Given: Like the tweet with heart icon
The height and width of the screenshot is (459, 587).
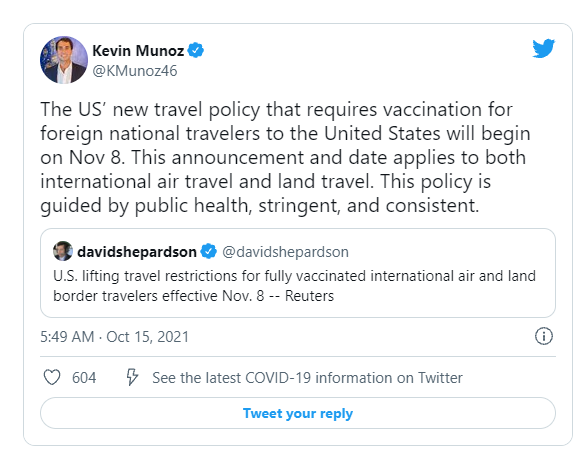Looking at the screenshot, I should [x=52, y=377].
